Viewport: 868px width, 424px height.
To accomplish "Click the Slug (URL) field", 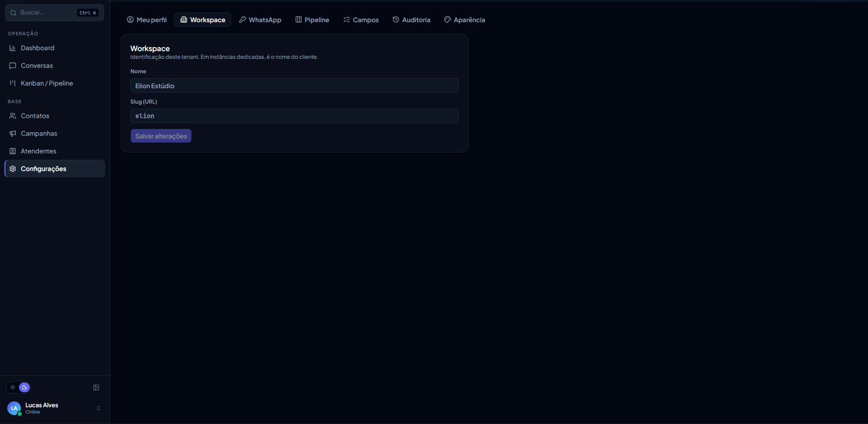I will (x=295, y=116).
